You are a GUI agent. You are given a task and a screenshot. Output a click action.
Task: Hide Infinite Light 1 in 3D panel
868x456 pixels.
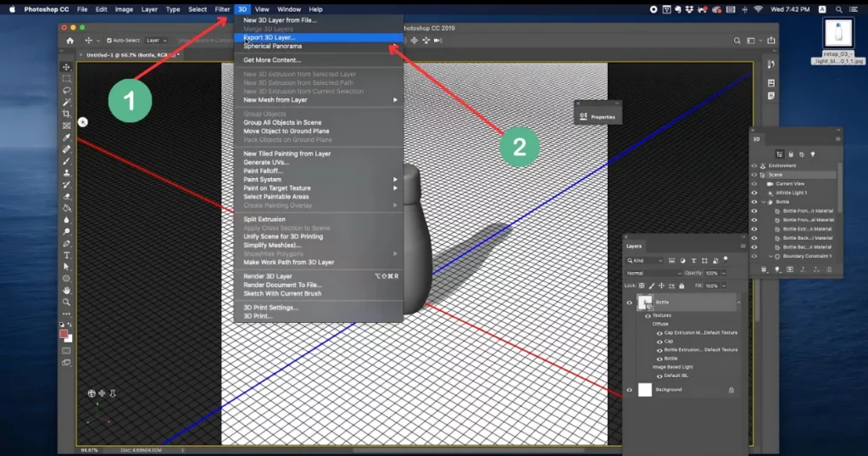(754, 192)
